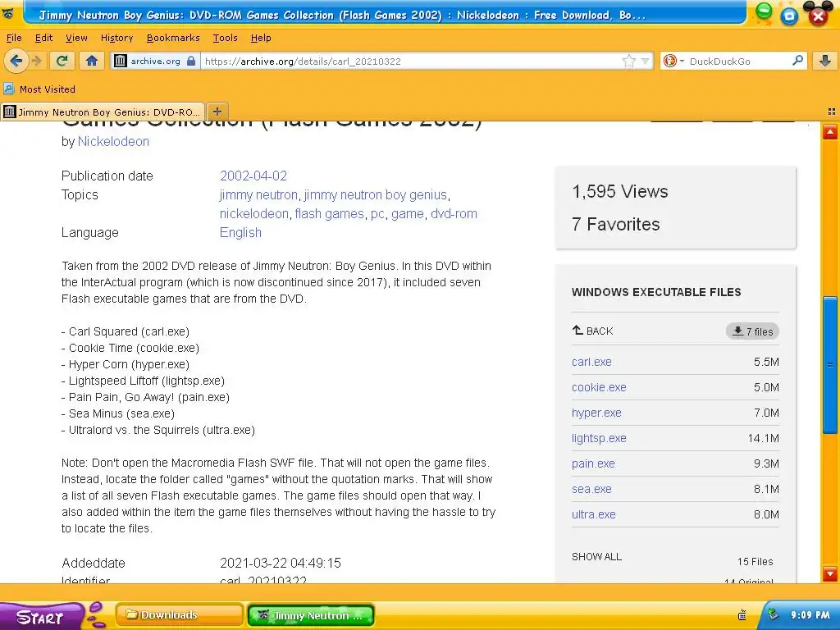
Task: Click inside the URL address field
Action: click(x=413, y=61)
